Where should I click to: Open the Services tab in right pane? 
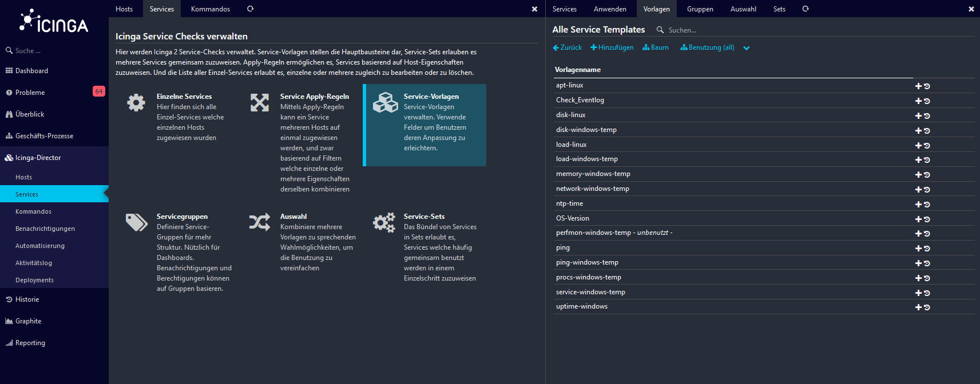(x=564, y=9)
